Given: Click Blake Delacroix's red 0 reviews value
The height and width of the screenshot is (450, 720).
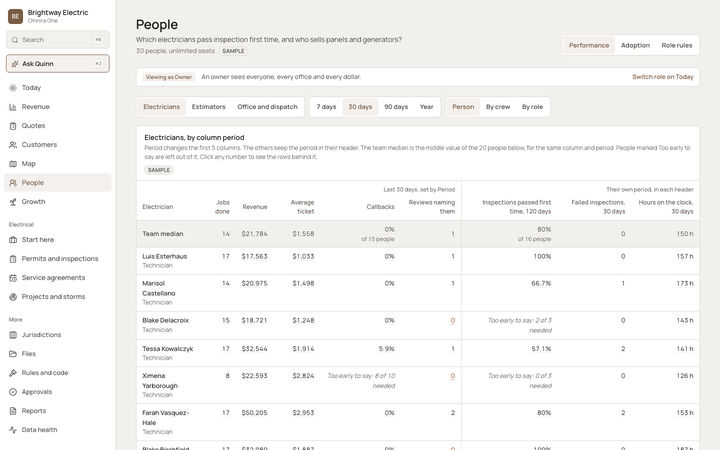Looking at the screenshot, I should (x=453, y=321).
